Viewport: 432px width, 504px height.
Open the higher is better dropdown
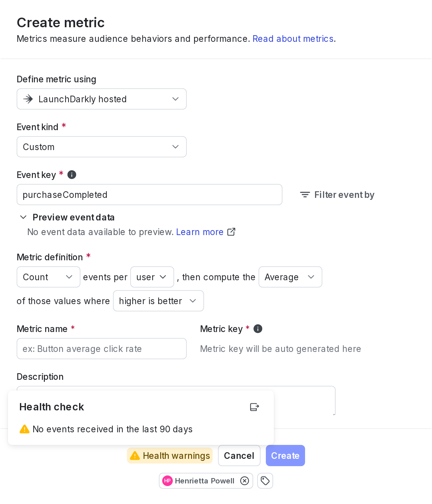pos(159,301)
